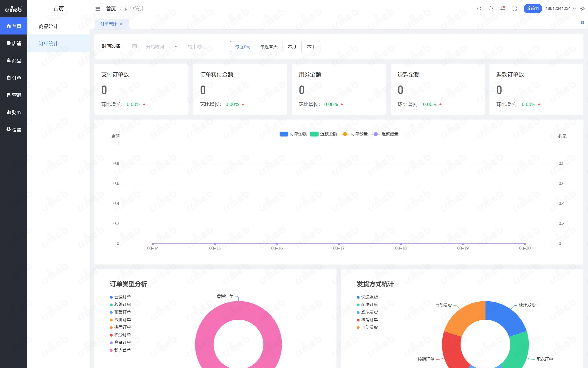The width and height of the screenshot is (588, 368).
Task: Toggle fullscreen mode icon
Action: click(x=514, y=9)
